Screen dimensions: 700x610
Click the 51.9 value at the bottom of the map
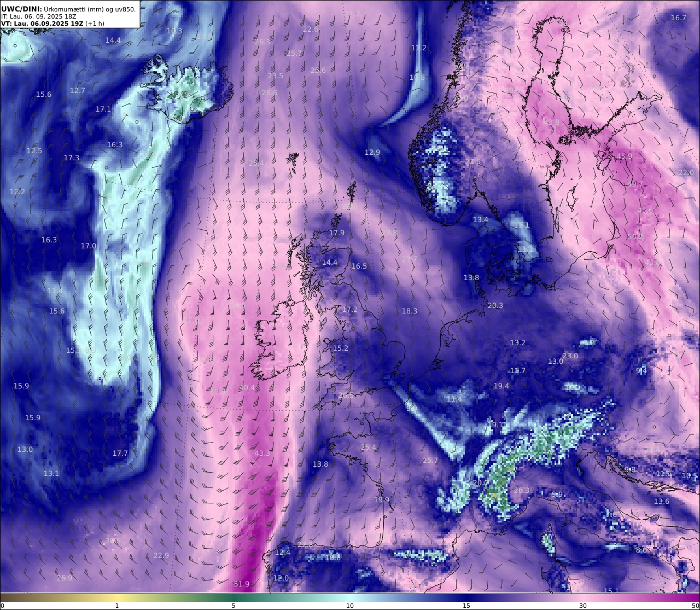click(x=241, y=584)
